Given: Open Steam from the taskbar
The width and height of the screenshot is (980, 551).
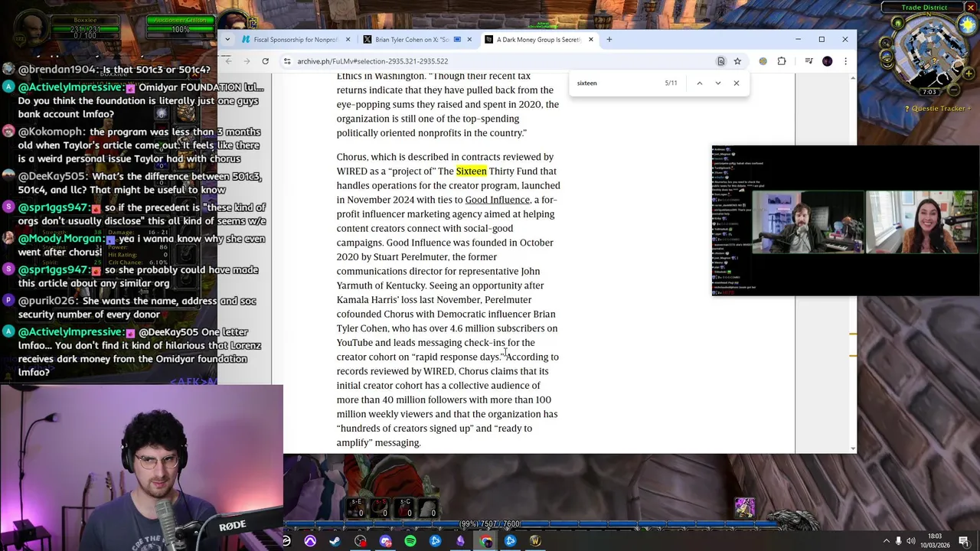Looking at the screenshot, I should pyautogui.click(x=335, y=542).
